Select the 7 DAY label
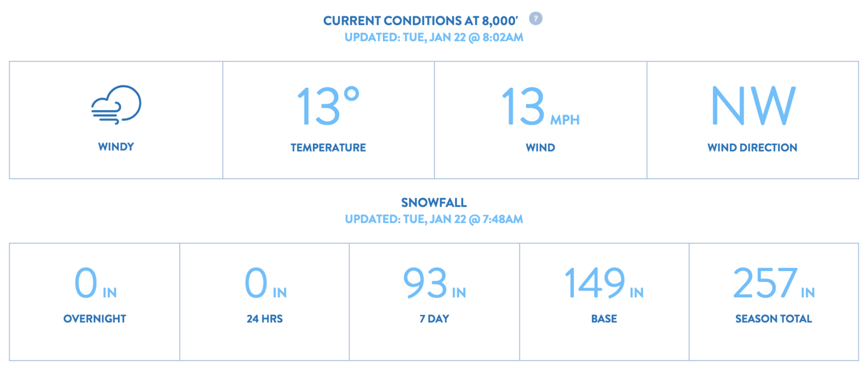 pos(435,318)
